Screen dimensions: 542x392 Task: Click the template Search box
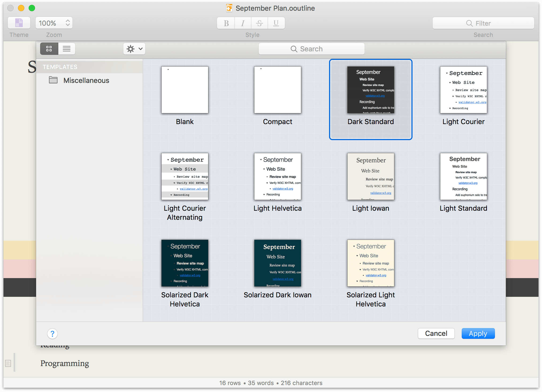pos(313,49)
